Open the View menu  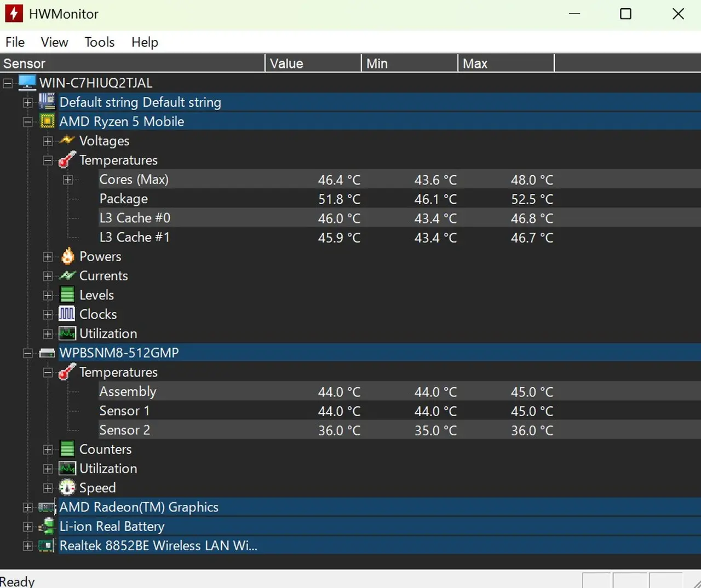[x=54, y=42]
